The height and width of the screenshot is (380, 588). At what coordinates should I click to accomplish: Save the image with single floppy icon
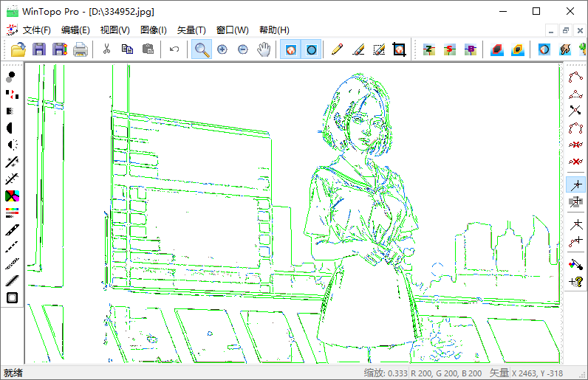click(x=39, y=49)
